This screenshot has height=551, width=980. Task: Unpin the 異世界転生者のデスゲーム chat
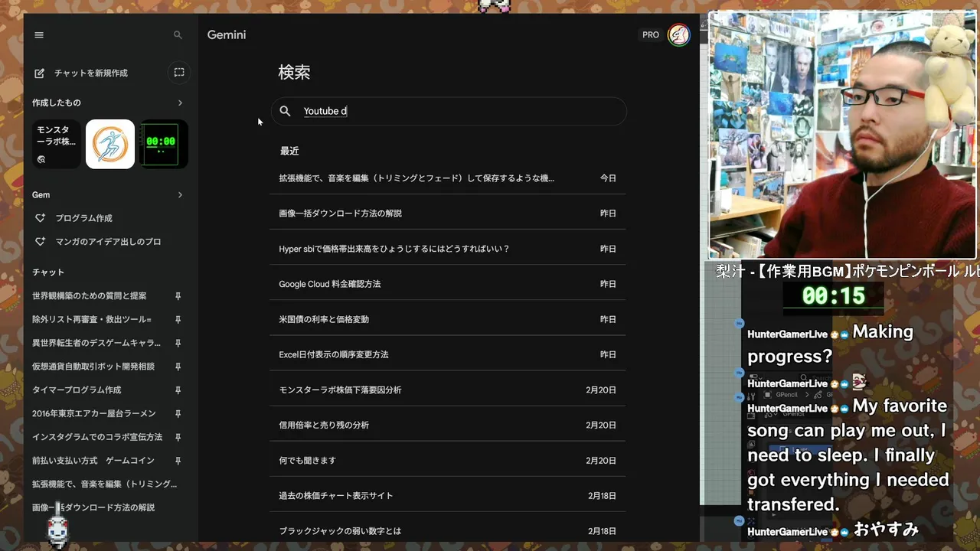tap(178, 343)
